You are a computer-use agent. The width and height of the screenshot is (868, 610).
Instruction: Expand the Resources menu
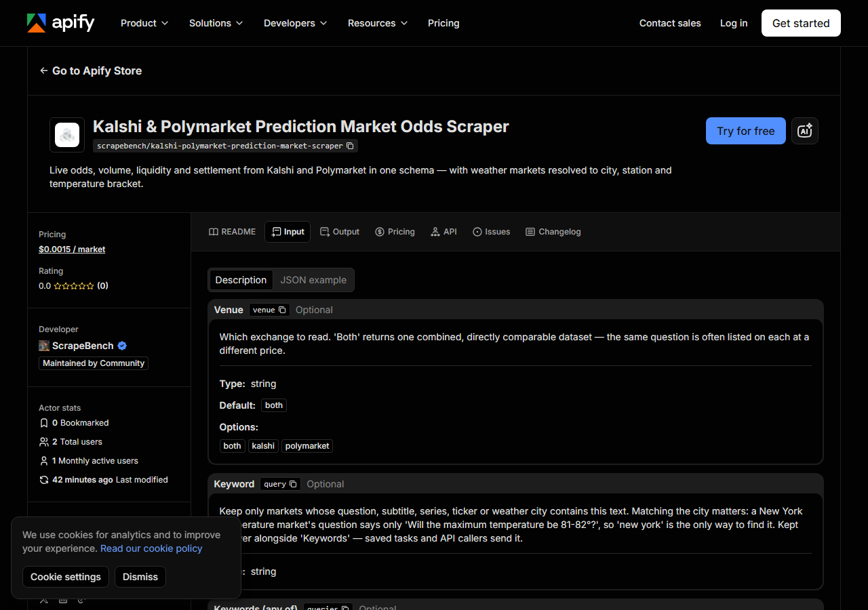coord(378,23)
